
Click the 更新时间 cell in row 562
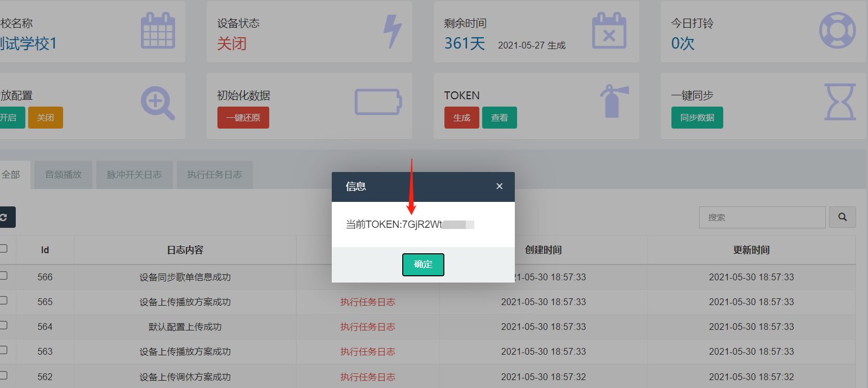751,377
